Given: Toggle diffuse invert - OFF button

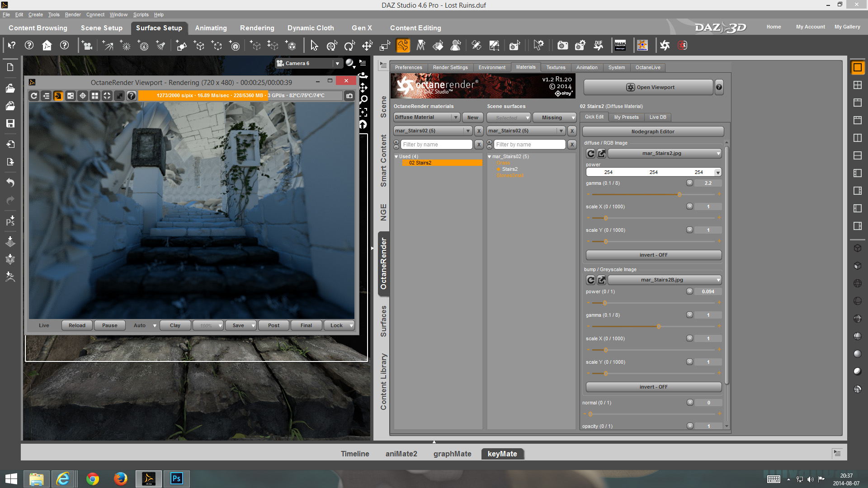Looking at the screenshot, I should (x=653, y=255).
